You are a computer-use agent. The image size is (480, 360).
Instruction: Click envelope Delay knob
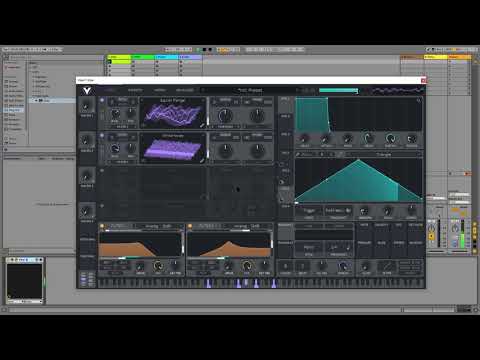click(304, 138)
